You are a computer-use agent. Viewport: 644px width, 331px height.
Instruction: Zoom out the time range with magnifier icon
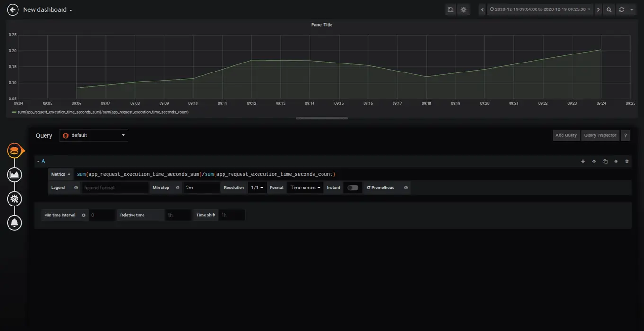click(x=609, y=9)
